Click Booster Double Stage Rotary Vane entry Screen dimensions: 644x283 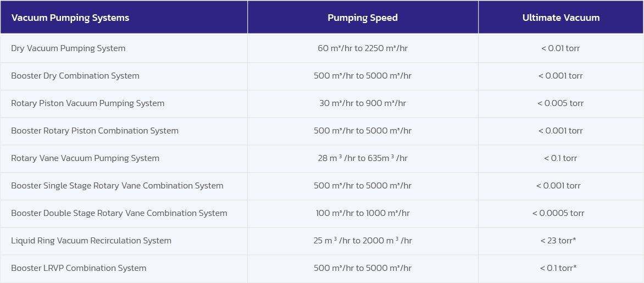(119, 213)
